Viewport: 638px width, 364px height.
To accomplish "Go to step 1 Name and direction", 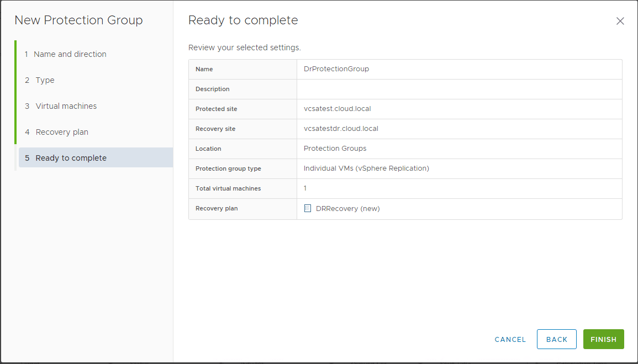I will (x=70, y=54).
